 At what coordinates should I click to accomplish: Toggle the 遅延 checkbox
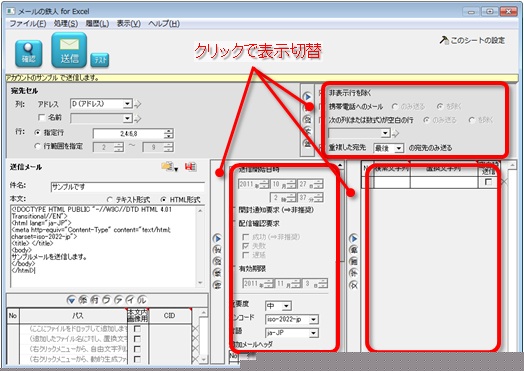[x=246, y=255]
